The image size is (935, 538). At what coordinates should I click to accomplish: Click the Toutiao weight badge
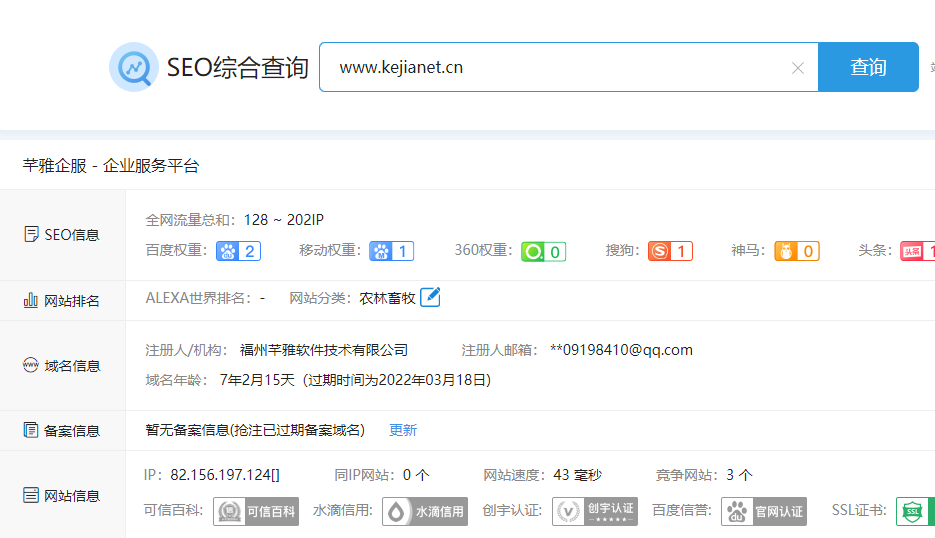917,251
